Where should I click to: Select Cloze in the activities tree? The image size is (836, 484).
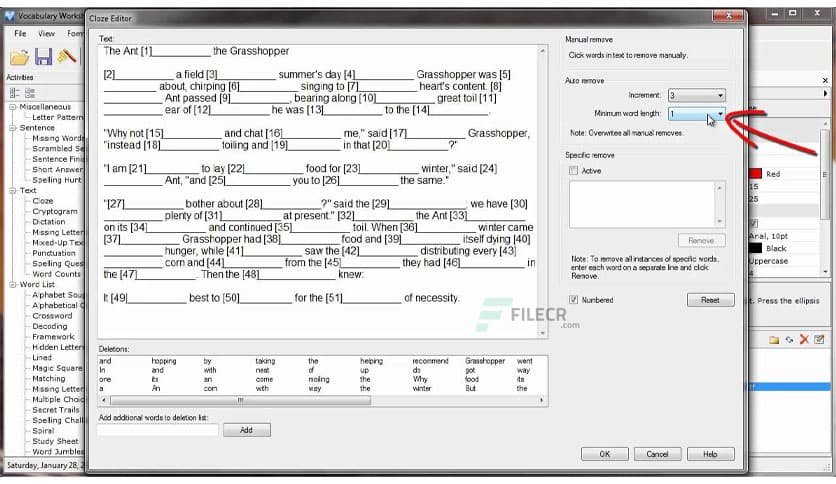tap(43, 201)
